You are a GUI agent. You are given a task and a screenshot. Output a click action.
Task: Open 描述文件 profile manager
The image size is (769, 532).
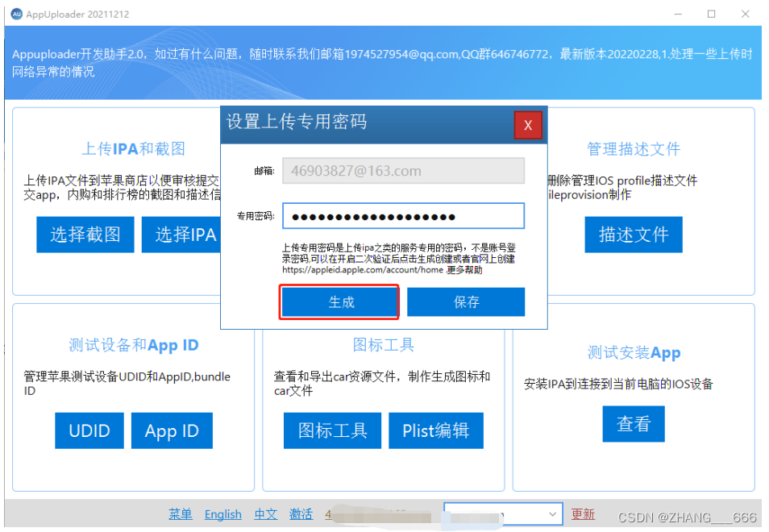click(633, 235)
